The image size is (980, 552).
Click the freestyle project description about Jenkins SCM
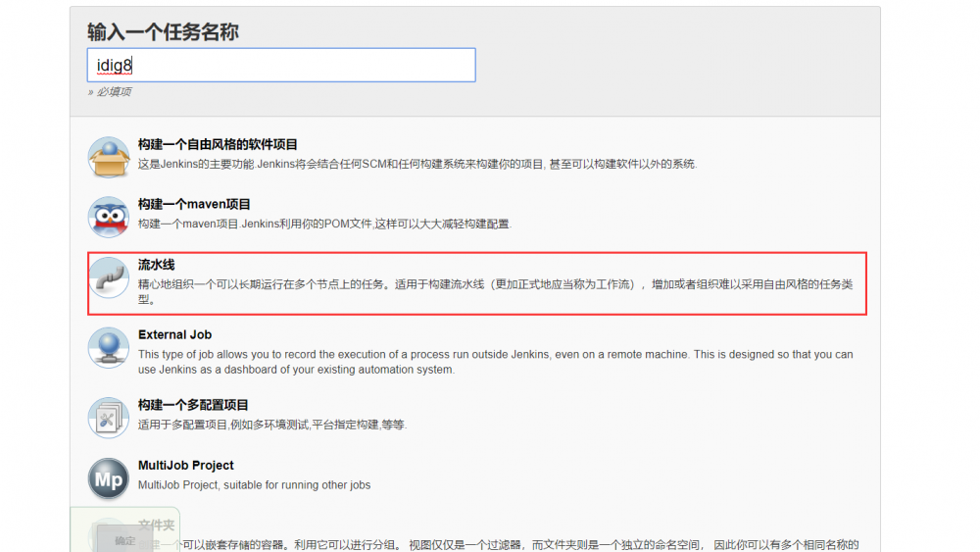click(x=417, y=164)
